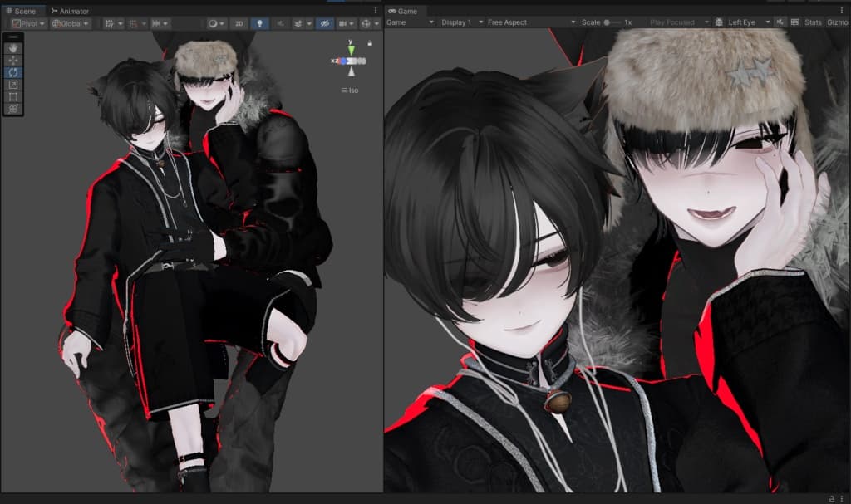Click the center cube of orientation gizmo

pyautogui.click(x=352, y=61)
